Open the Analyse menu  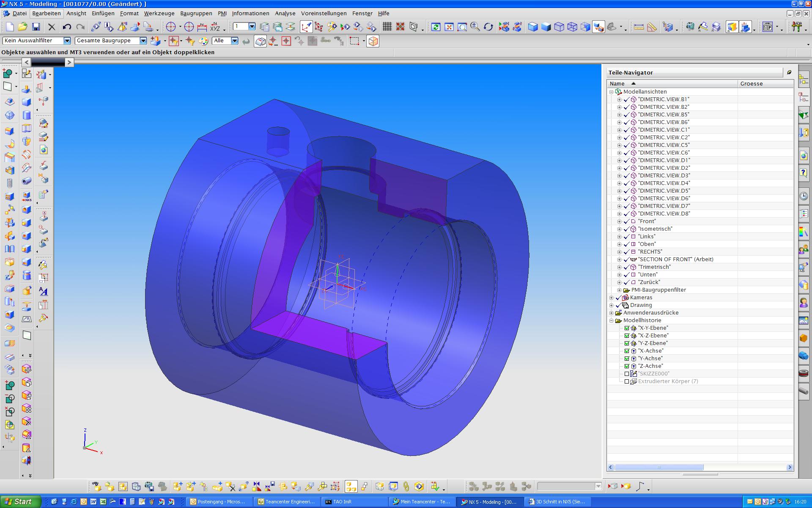(285, 14)
